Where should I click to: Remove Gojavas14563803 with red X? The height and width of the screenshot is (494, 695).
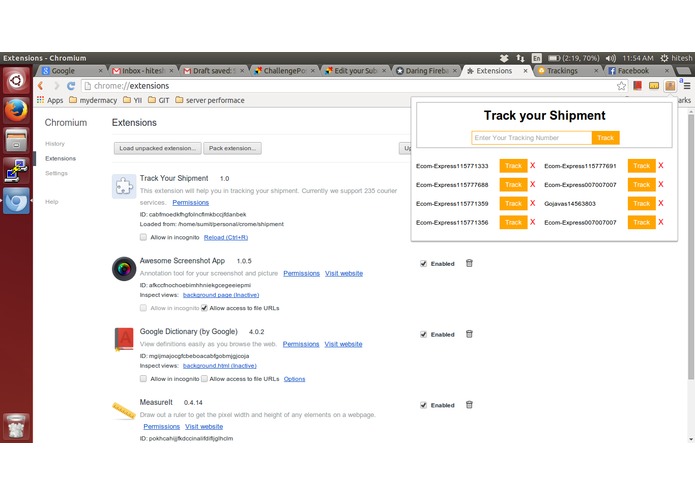661,203
